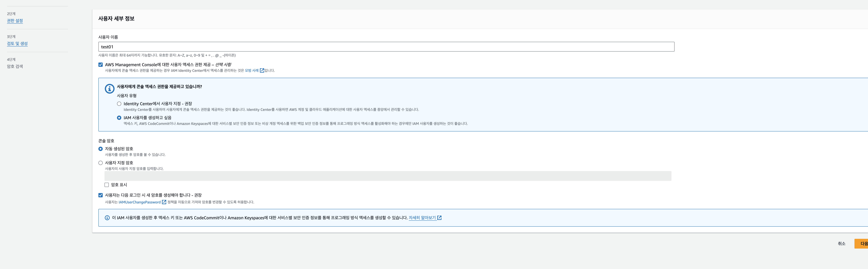Viewport: 868px width, 269px height.
Task: Click the 취소 button
Action: click(841, 243)
